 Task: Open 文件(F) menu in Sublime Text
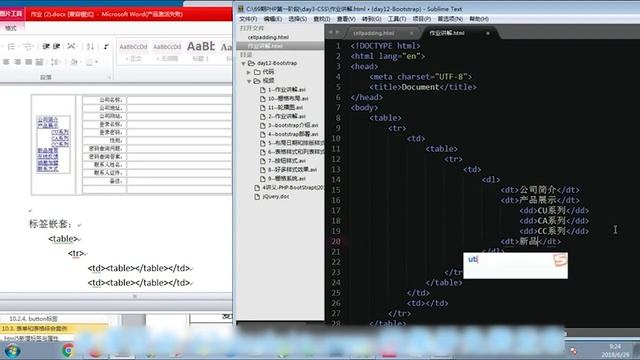click(248, 19)
